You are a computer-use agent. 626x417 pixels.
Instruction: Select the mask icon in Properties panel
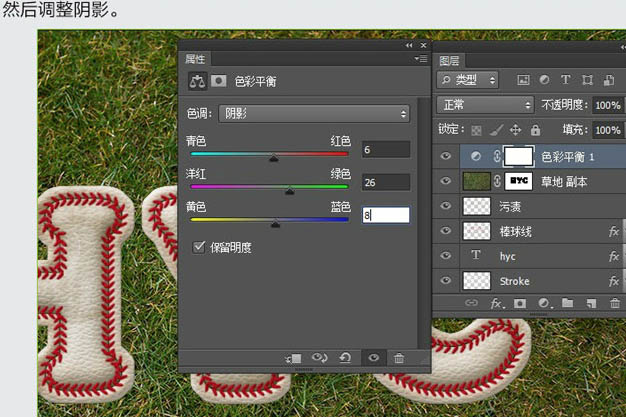click(218, 81)
